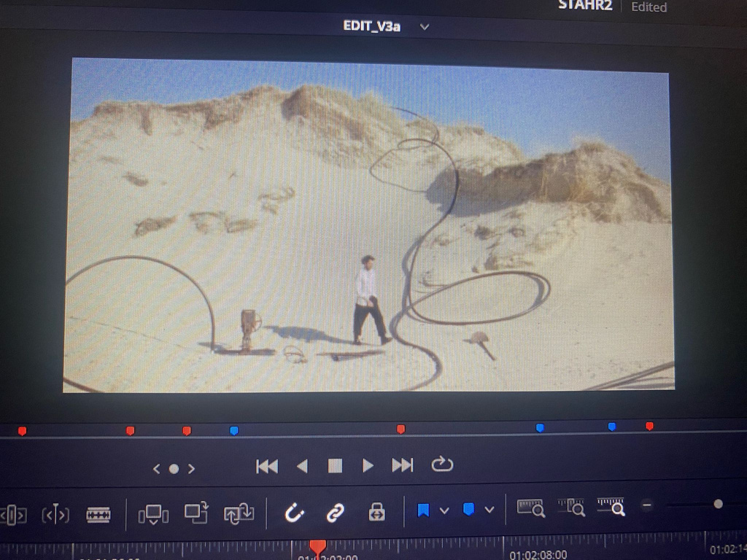This screenshot has width=747, height=560.
Task: Click the Detail Zoom icon
Action: coord(571,507)
